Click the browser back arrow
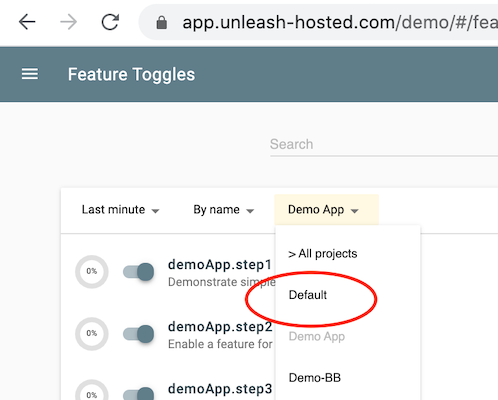The height and width of the screenshot is (400, 498). 27,22
